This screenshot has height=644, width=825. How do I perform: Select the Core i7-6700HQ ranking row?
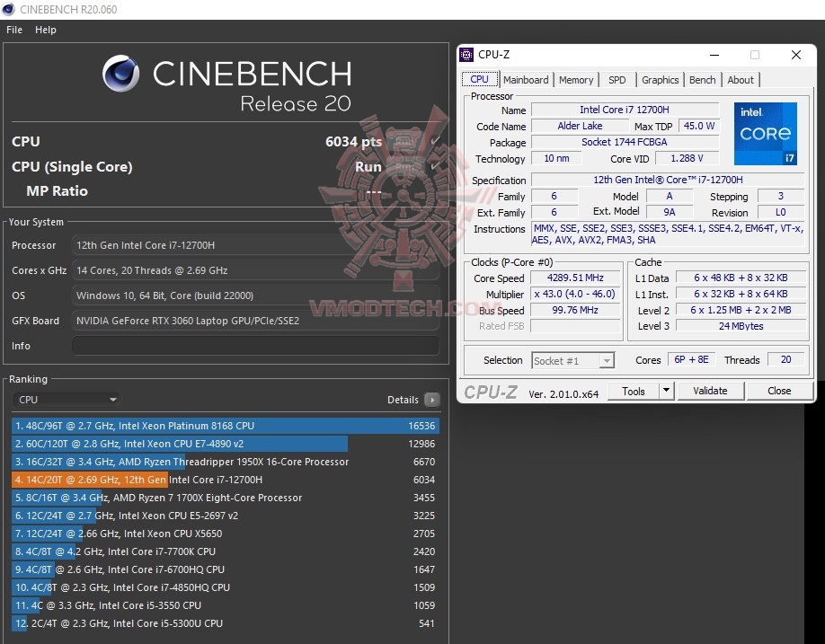[x=226, y=569]
